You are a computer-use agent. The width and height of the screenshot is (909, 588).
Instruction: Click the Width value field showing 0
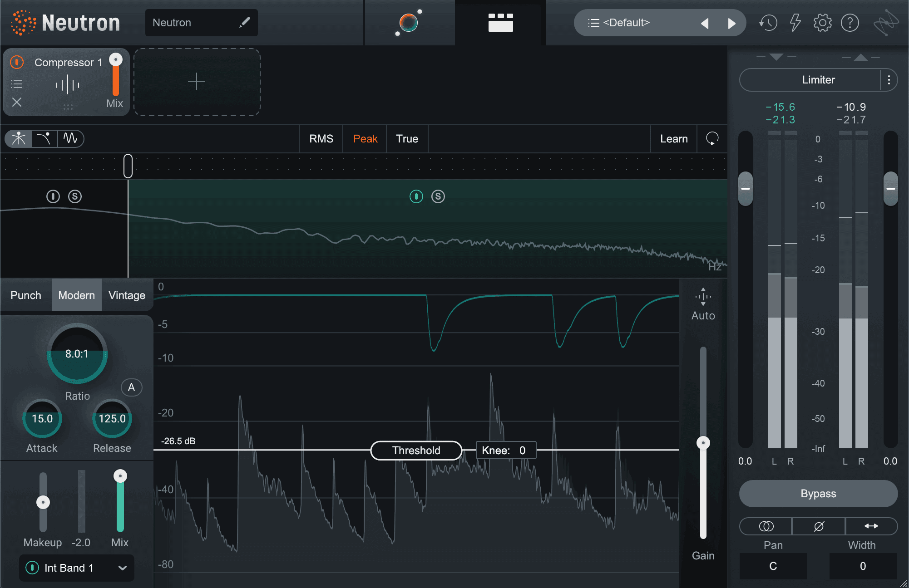[x=863, y=566]
